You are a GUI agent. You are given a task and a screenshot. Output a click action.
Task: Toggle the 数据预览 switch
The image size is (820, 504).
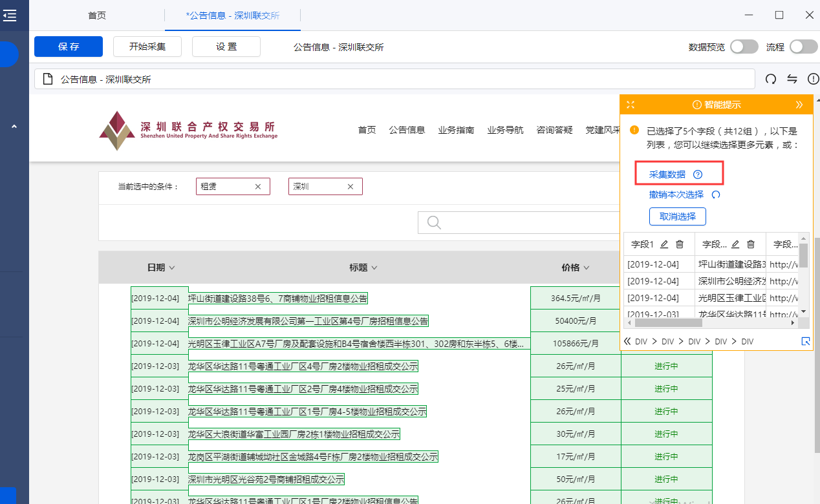tap(744, 47)
